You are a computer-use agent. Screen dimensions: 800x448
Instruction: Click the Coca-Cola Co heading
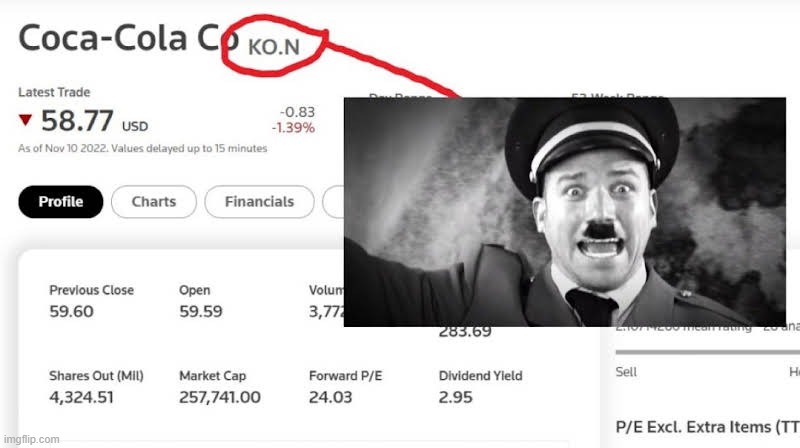pyautogui.click(x=129, y=38)
